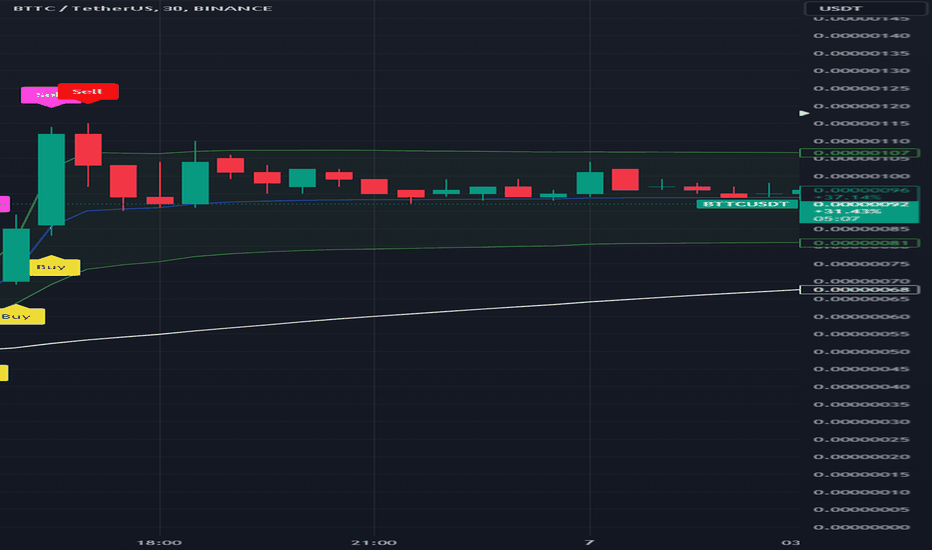Screen dimensions: 932x550
Task: Click the 0.00000050 price axis tick
Action: [861, 351]
